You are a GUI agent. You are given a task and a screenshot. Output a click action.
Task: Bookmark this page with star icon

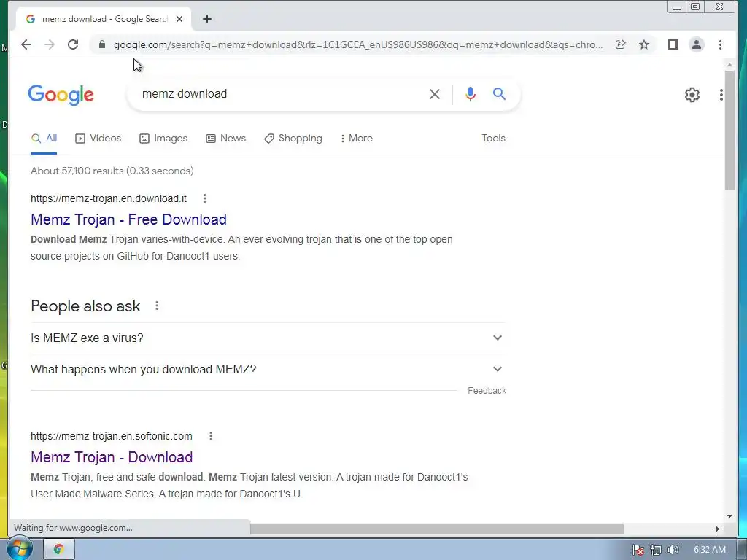pos(644,44)
